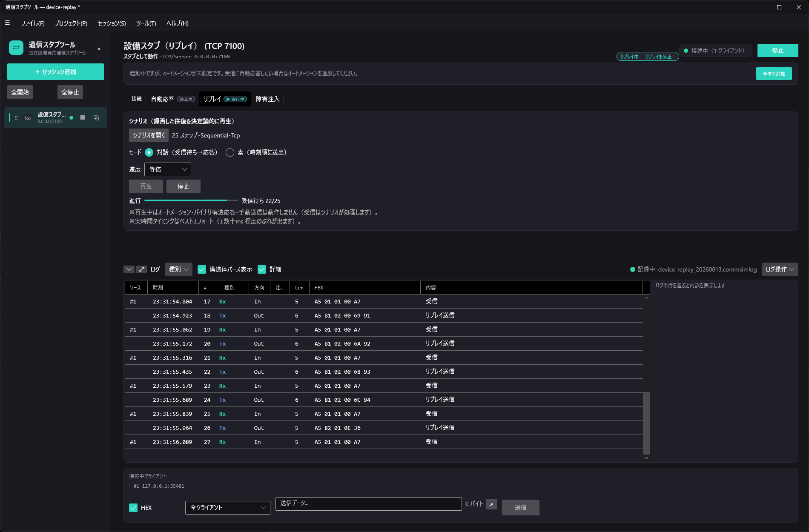Collapse the log panel with the chevron button

129,269
